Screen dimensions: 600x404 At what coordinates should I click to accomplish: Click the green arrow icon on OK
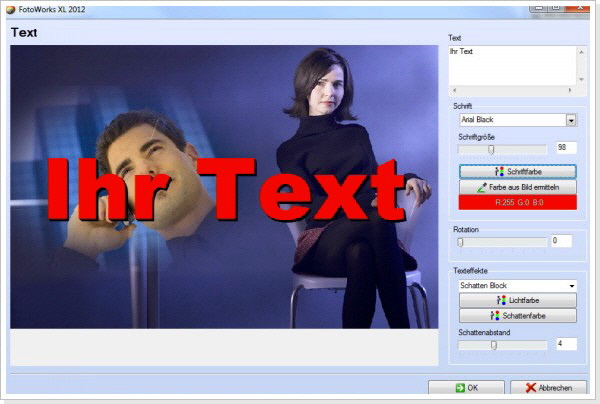(459, 388)
